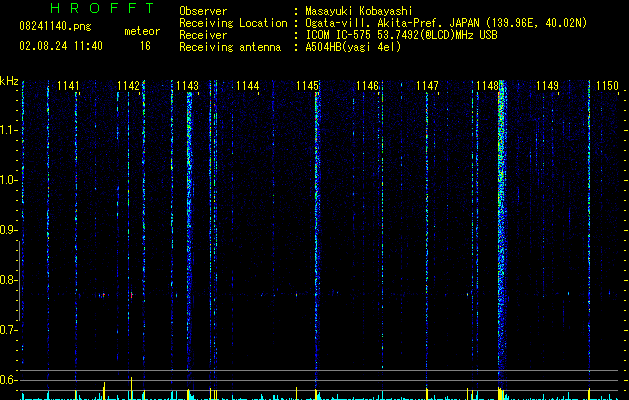Select the ICOM IC-575 receiver text

[x=401, y=35]
